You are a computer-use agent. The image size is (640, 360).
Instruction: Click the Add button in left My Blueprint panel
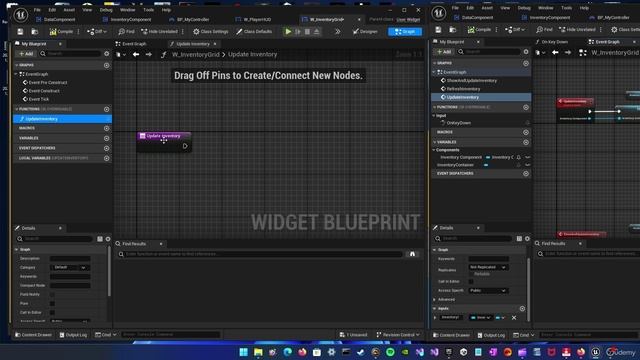tap(26, 53)
